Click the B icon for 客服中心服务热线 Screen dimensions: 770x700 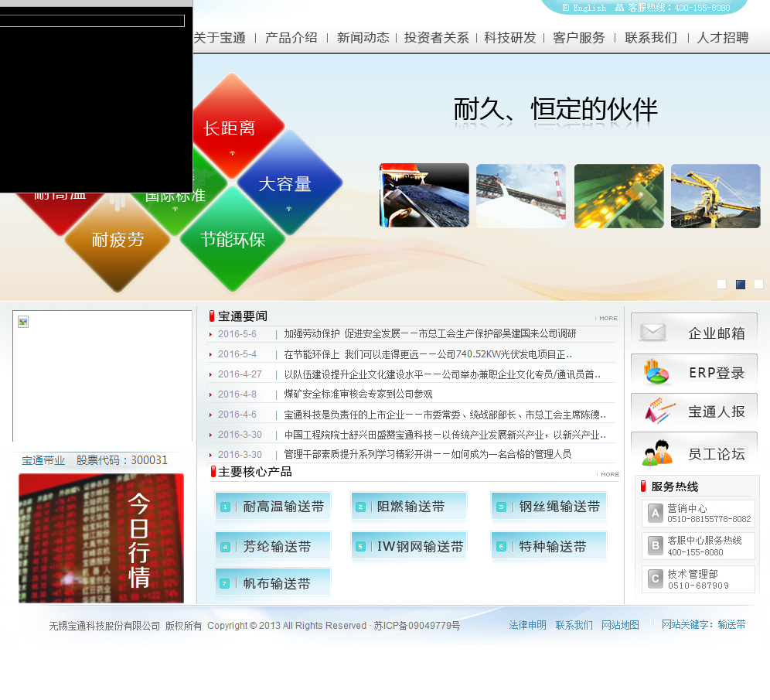click(x=655, y=545)
